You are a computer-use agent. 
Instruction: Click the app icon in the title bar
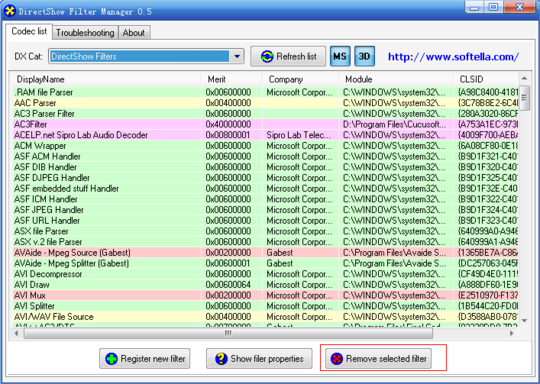[x=10, y=11]
